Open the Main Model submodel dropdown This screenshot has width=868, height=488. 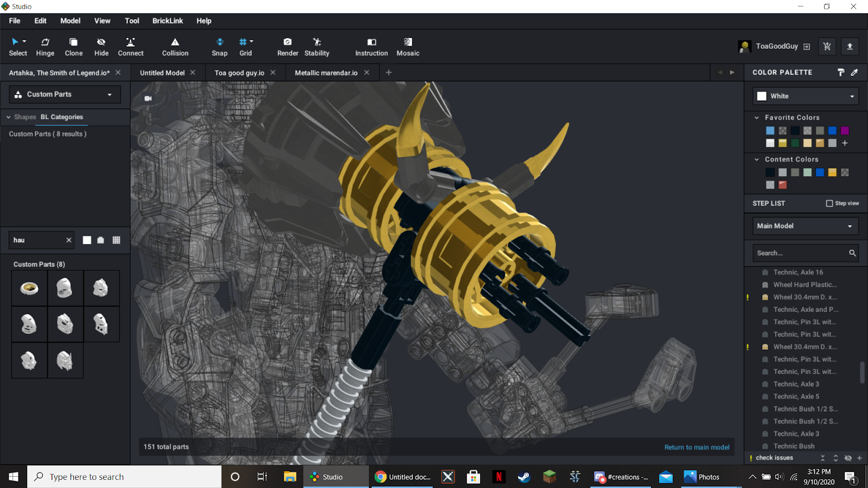pyautogui.click(x=806, y=226)
